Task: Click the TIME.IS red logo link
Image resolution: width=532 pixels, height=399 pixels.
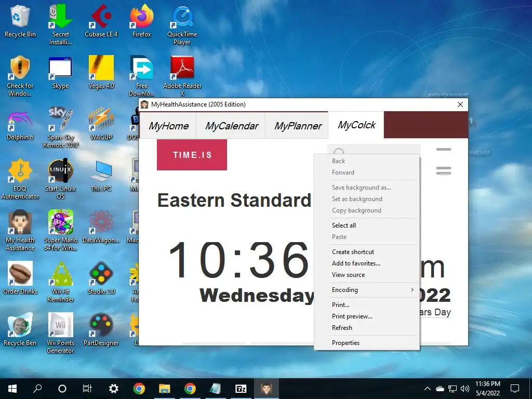Action: [x=192, y=155]
